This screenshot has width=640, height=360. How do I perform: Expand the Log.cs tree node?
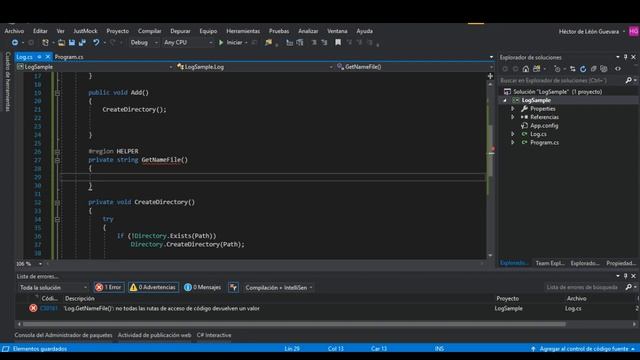pyautogui.click(x=513, y=134)
